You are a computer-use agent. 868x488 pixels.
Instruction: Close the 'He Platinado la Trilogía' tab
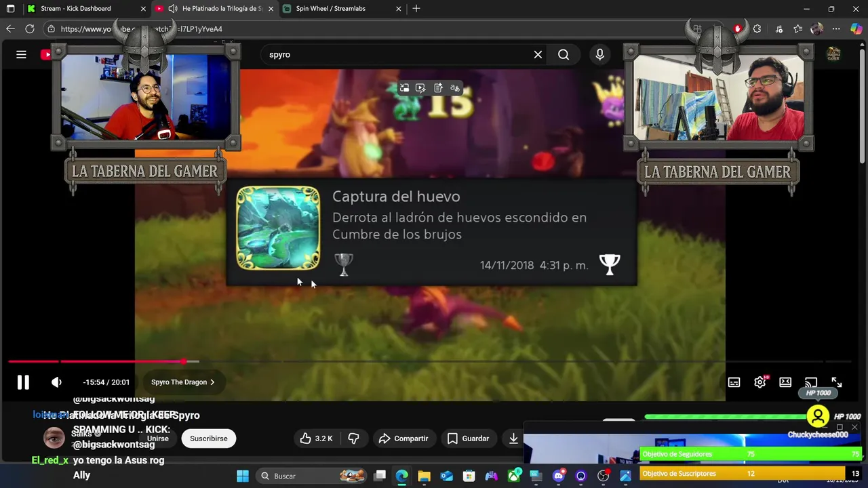[271, 9]
